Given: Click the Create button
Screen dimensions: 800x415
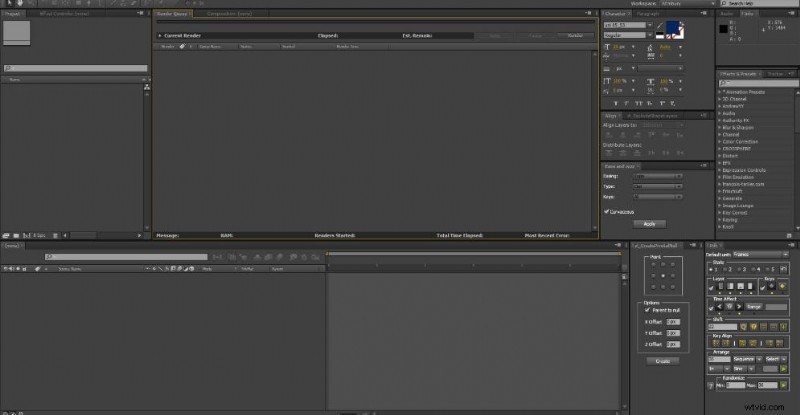Looking at the screenshot, I should point(663,360).
